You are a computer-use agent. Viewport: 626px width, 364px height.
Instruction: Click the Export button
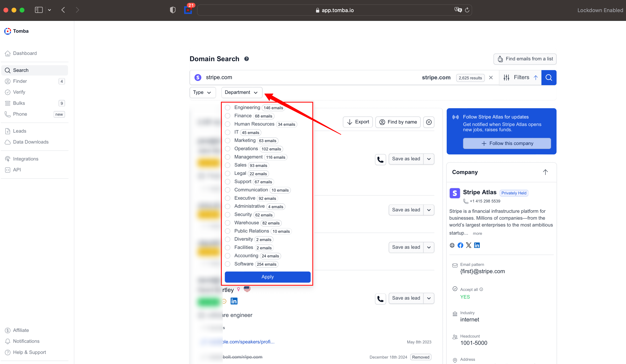click(358, 122)
